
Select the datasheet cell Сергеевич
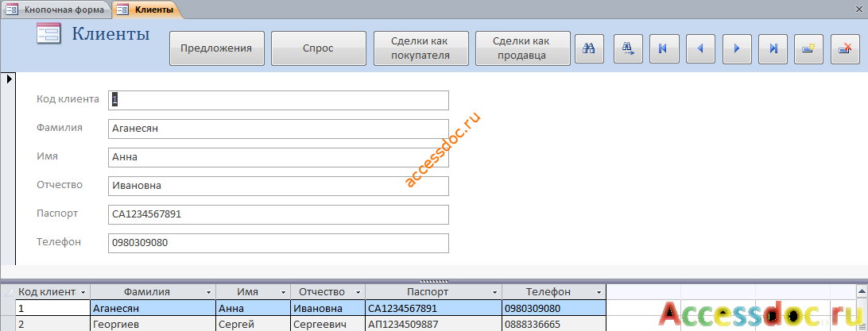[327, 325]
